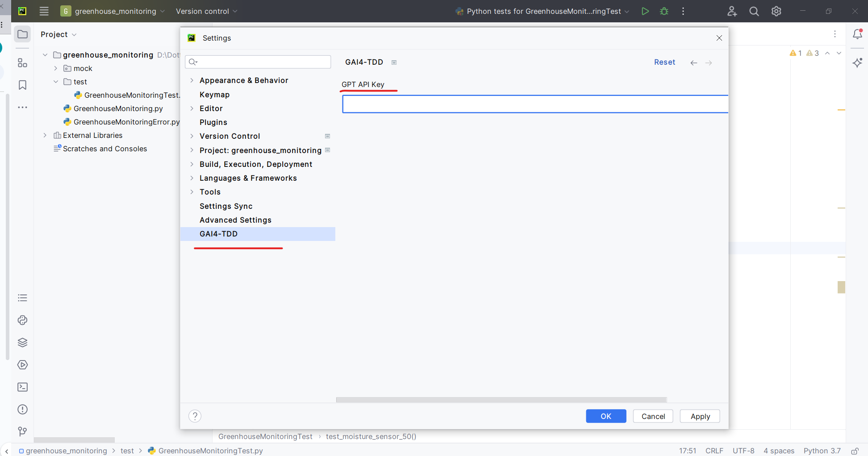Screen dimensions: 868x456
Task: Expand Project: greenhouse_monitoring settings
Action: tap(192, 150)
